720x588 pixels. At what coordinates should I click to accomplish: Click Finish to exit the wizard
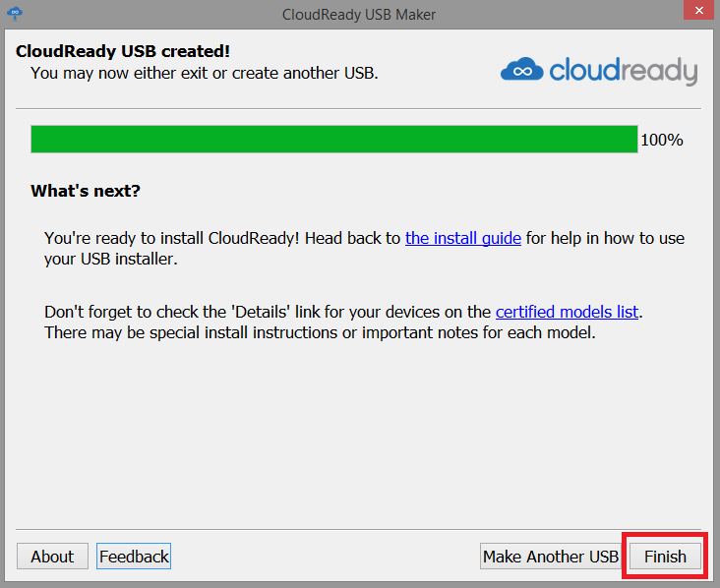pyautogui.click(x=665, y=557)
